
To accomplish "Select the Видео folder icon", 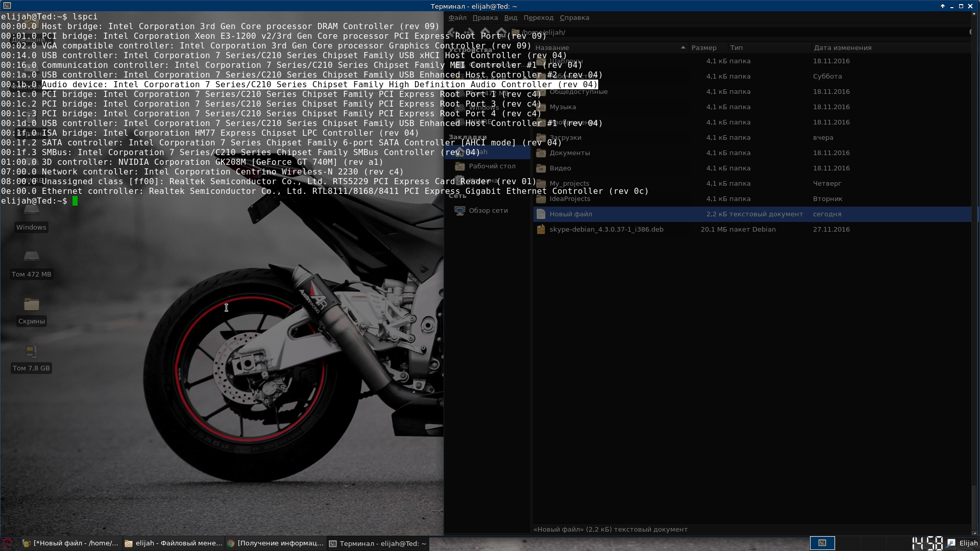I will 541,168.
